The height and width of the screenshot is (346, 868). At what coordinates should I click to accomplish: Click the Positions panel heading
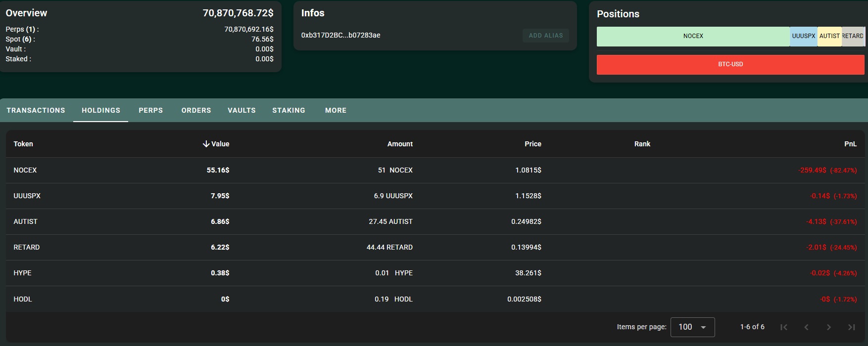[618, 14]
